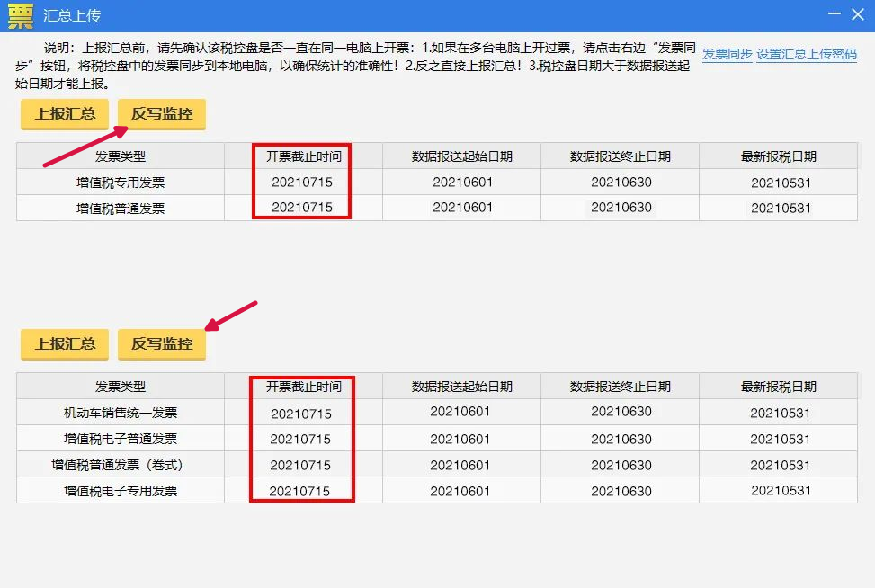Click 数据报送终止日期 header of the 机动车销售统一发票 table
This screenshot has width=875, height=588.
click(620, 387)
